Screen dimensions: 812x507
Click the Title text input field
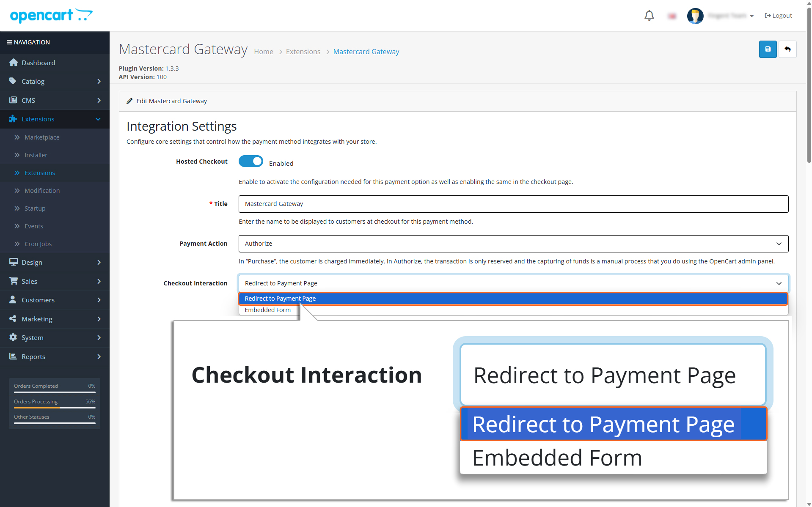(x=513, y=204)
